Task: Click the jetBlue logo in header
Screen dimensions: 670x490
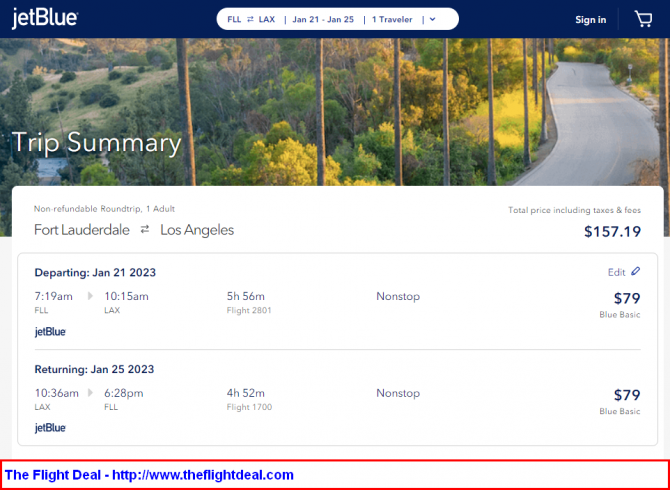Action: point(45,19)
